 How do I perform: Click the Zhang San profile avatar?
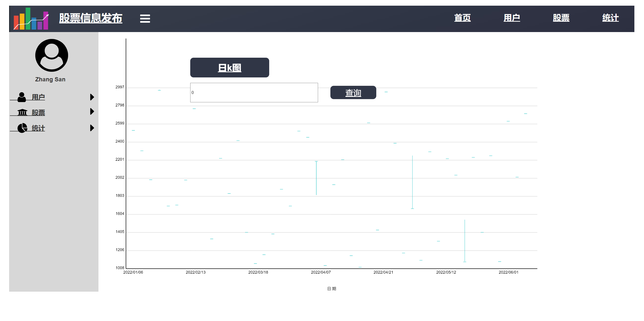(x=52, y=55)
